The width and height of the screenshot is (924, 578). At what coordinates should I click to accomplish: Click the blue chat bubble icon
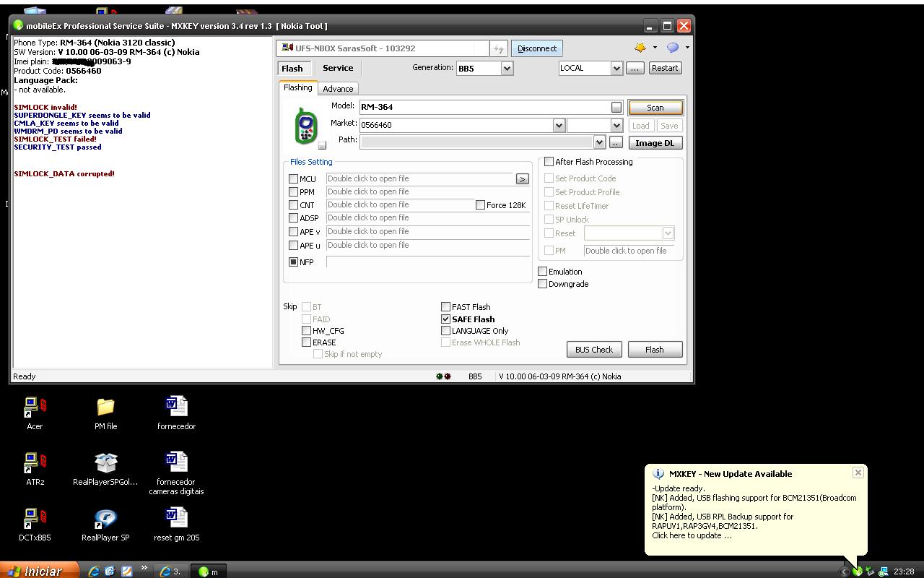673,48
